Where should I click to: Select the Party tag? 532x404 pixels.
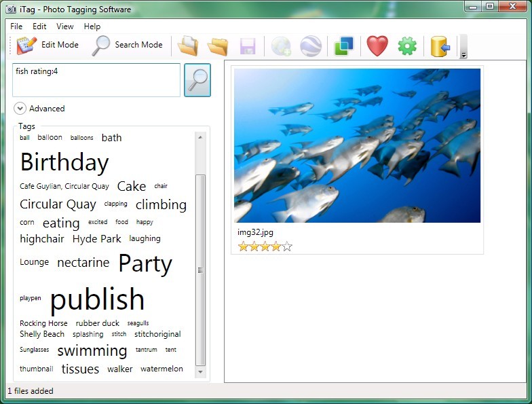[x=145, y=263]
